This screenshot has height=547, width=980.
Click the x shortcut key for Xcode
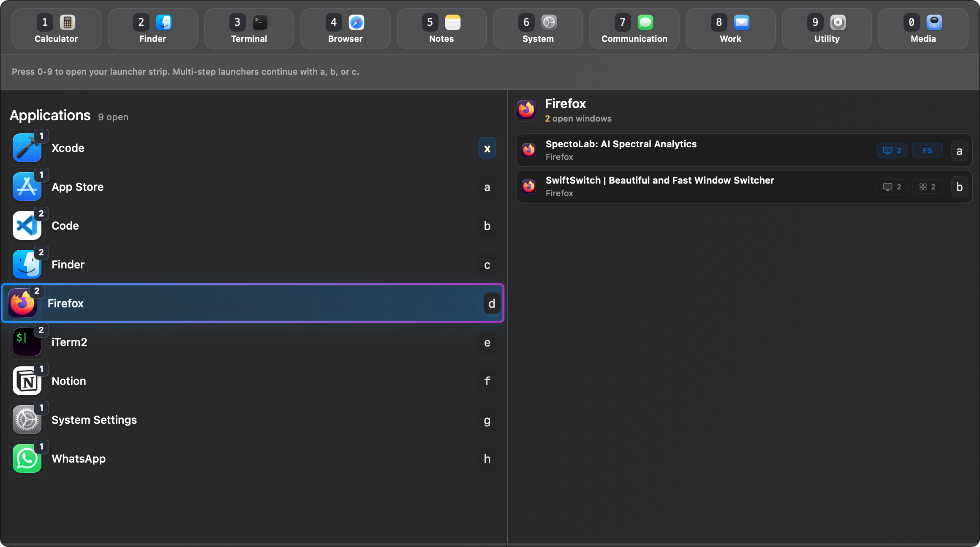click(487, 148)
